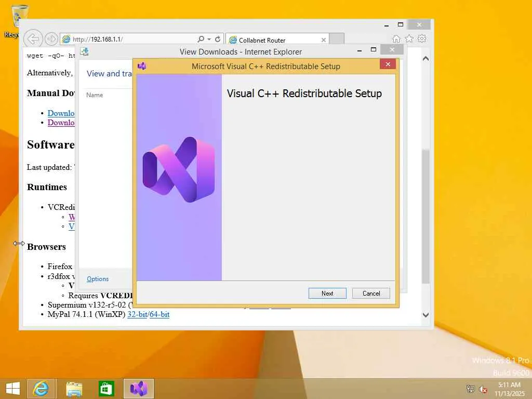The height and width of the screenshot is (399, 532).
Task: Click Next in Visual C++ Setup
Action: click(x=327, y=293)
